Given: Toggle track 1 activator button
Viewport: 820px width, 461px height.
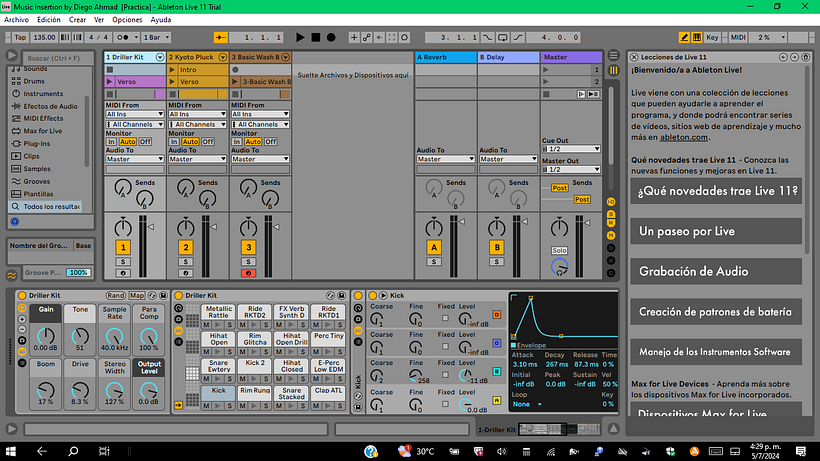Looking at the screenshot, I should point(123,247).
